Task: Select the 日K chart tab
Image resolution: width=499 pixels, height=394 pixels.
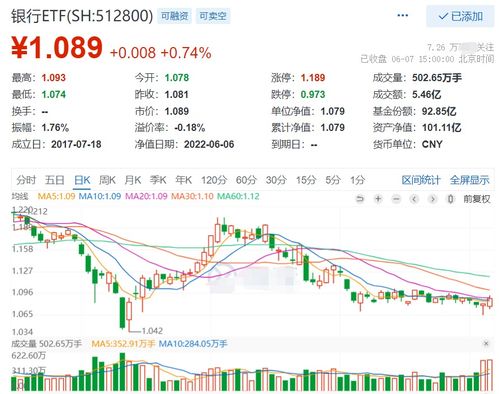Action: (x=82, y=180)
